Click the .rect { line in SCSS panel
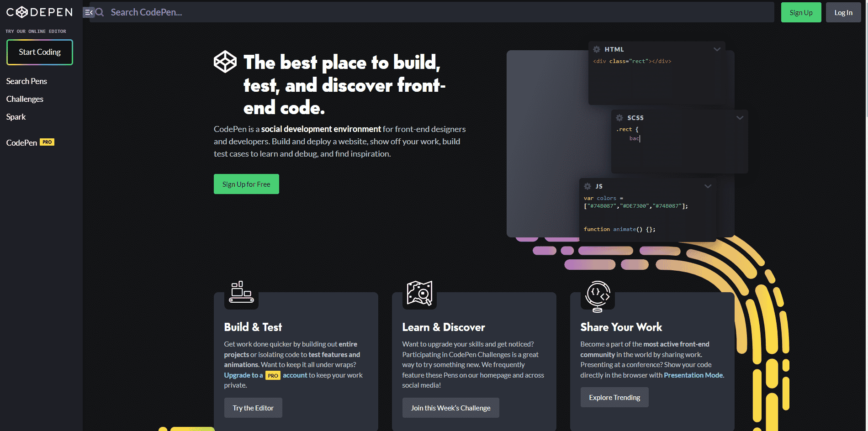Image resolution: width=868 pixels, height=431 pixels. (x=627, y=129)
